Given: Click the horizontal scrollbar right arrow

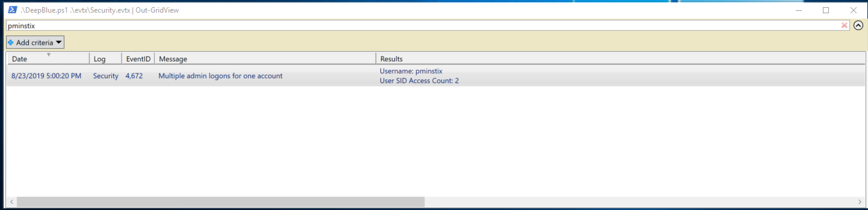Looking at the screenshot, I should pyautogui.click(x=860, y=202).
